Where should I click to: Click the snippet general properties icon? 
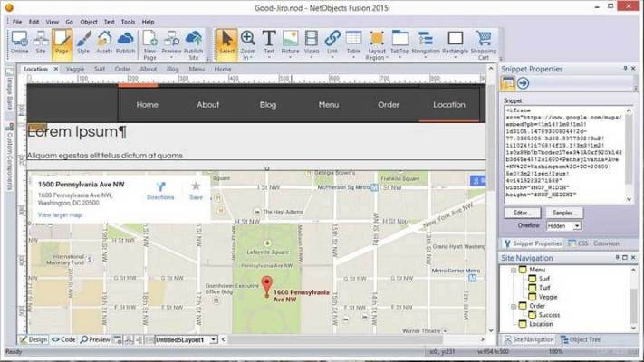507,83
